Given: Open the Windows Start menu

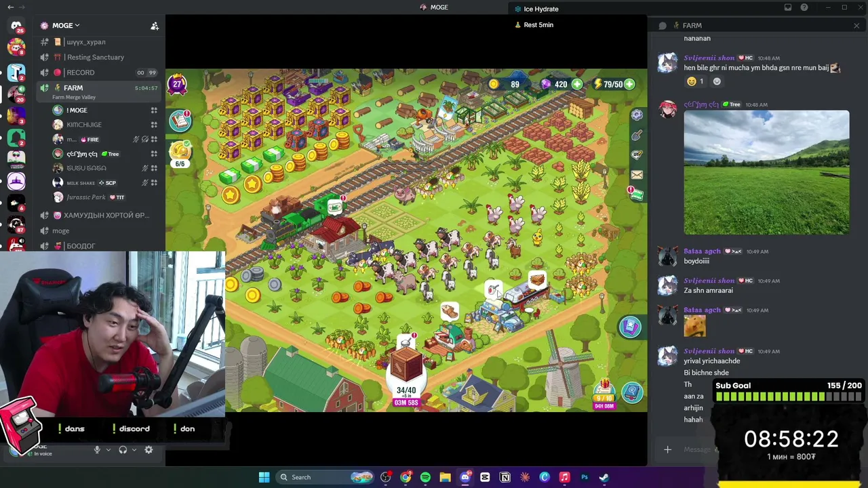Looking at the screenshot, I should [x=264, y=477].
